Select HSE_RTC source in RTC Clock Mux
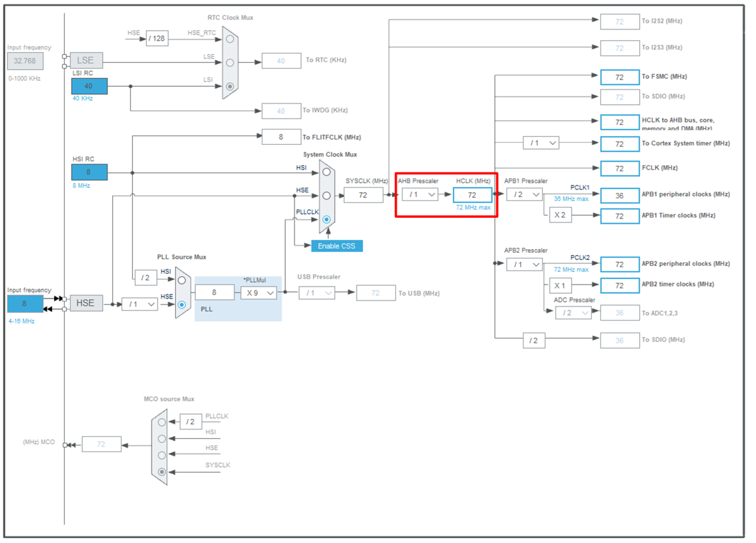This screenshot has height=543, width=756. coord(230,39)
